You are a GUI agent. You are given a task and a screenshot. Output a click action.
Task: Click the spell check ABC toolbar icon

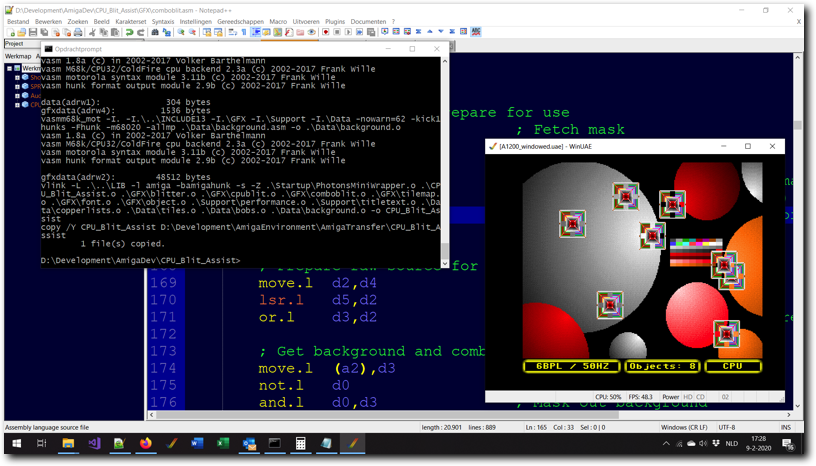pyautogui.click(x=476, y=32)
